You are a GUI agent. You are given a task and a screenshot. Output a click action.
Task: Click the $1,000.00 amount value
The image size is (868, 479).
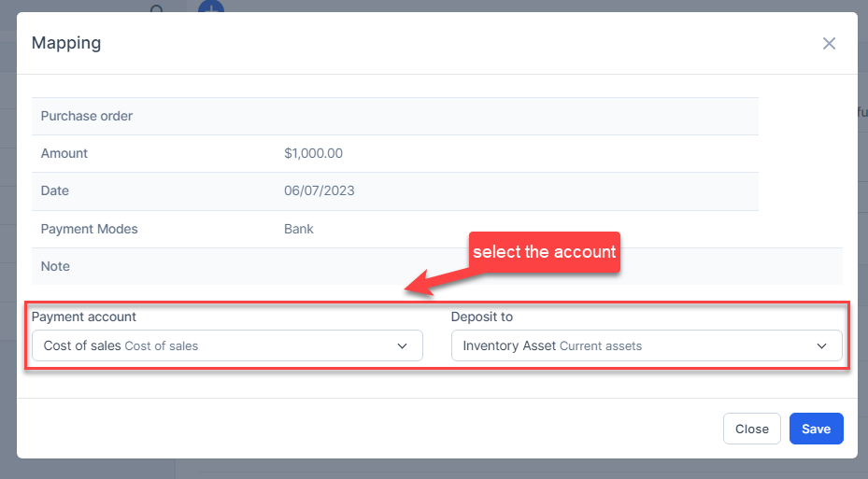click(313, 153)
